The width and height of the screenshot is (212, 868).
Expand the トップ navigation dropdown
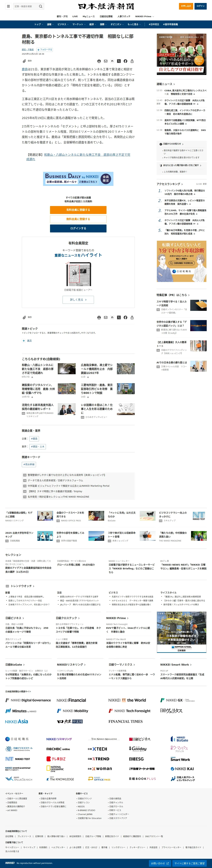(38, 24)
